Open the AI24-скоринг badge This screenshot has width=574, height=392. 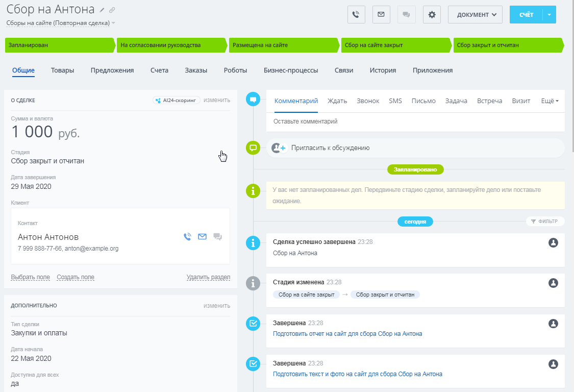point(176,100)
